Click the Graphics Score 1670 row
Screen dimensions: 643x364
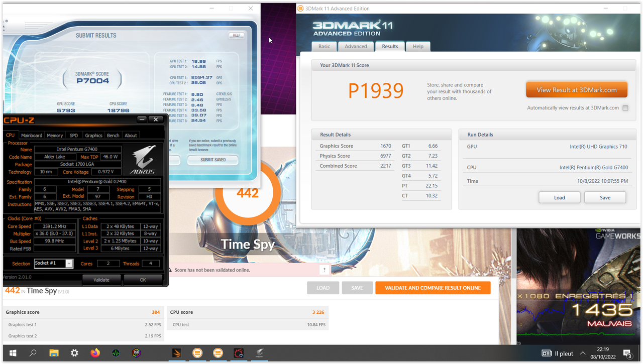point(355,146)
